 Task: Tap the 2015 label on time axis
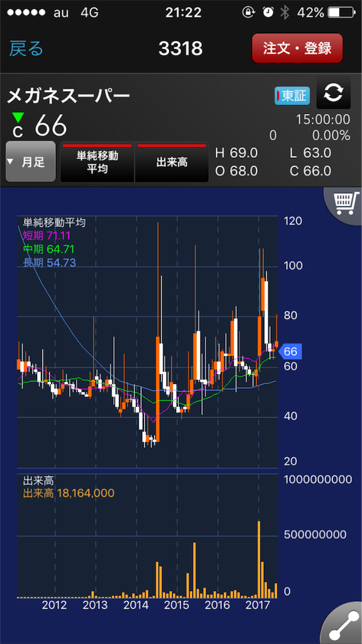[x=177, y=606]
